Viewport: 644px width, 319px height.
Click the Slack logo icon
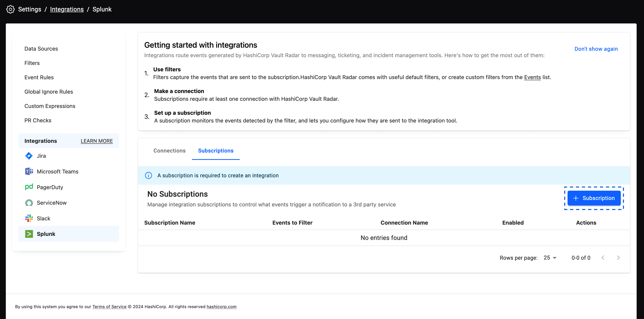pos(29,218)
